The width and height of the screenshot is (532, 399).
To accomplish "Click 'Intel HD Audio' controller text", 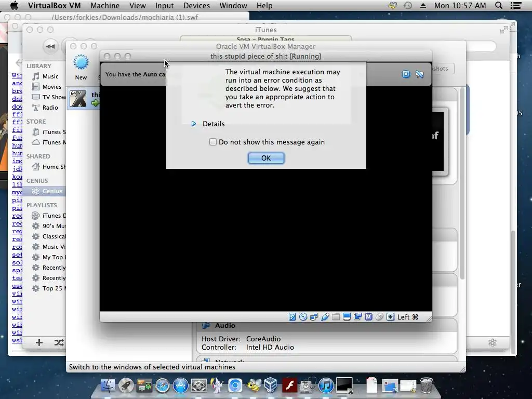I will point(270,348).
